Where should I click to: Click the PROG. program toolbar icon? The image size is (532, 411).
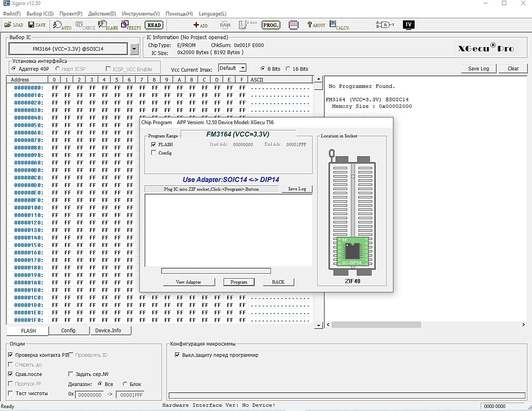point(271,25)
